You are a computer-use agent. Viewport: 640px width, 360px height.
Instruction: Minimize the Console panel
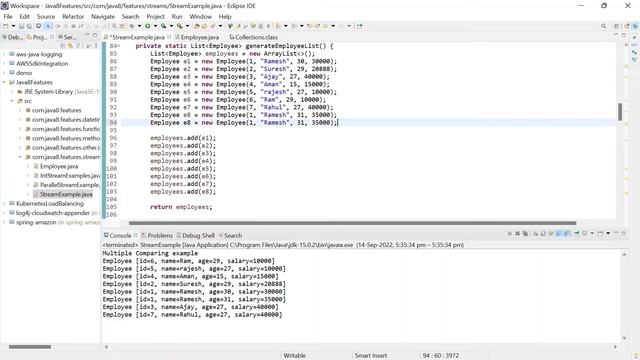pyautogui.click(x=616, y=233)
